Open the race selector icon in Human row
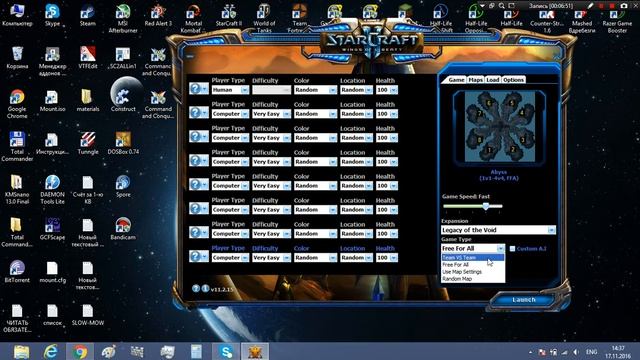This screenshot has height=360, width=640. (199, 89)
